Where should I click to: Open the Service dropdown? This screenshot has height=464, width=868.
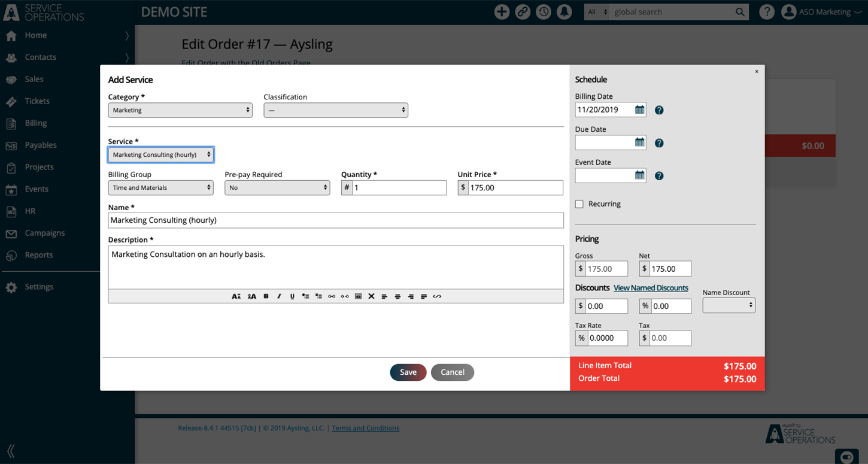(161, 154)
